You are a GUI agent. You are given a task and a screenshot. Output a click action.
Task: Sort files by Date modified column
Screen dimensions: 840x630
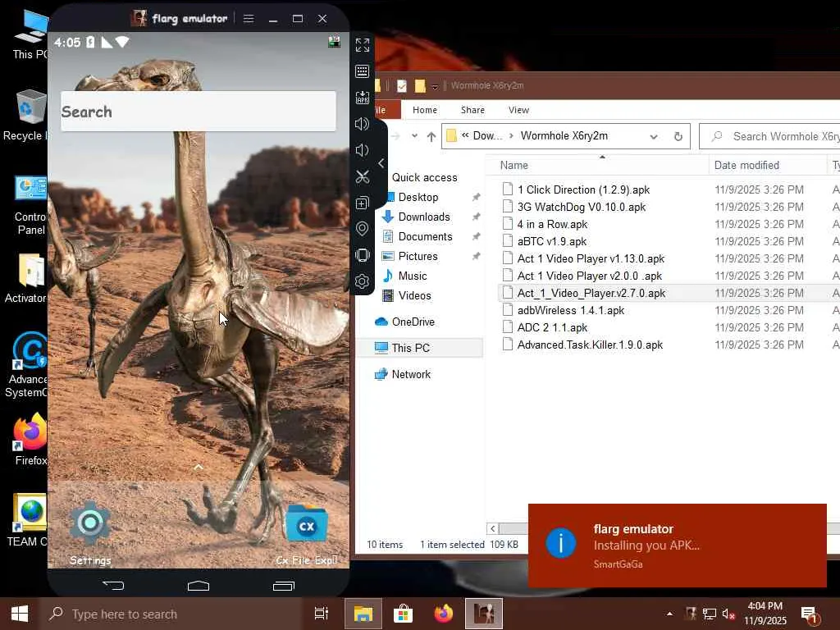point(746,166)
